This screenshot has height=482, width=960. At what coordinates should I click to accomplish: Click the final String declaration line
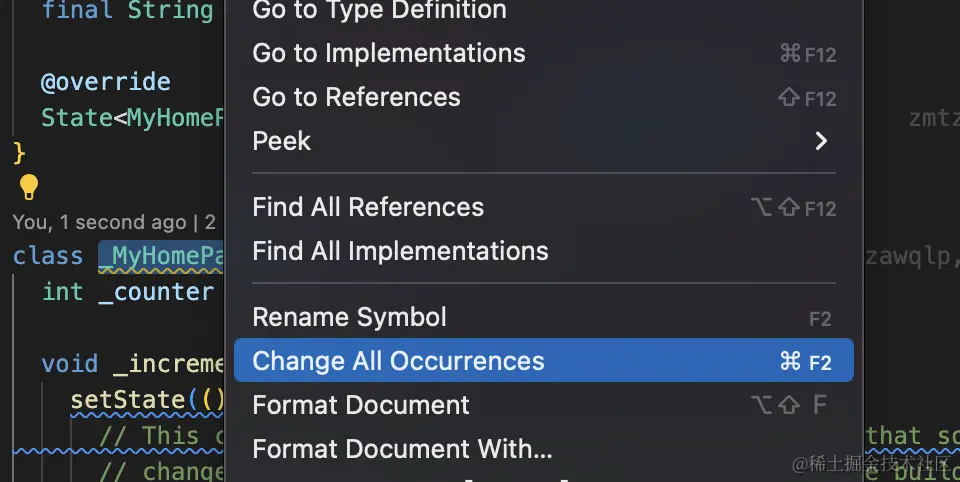pyautogui.click(x=127, y=11)
